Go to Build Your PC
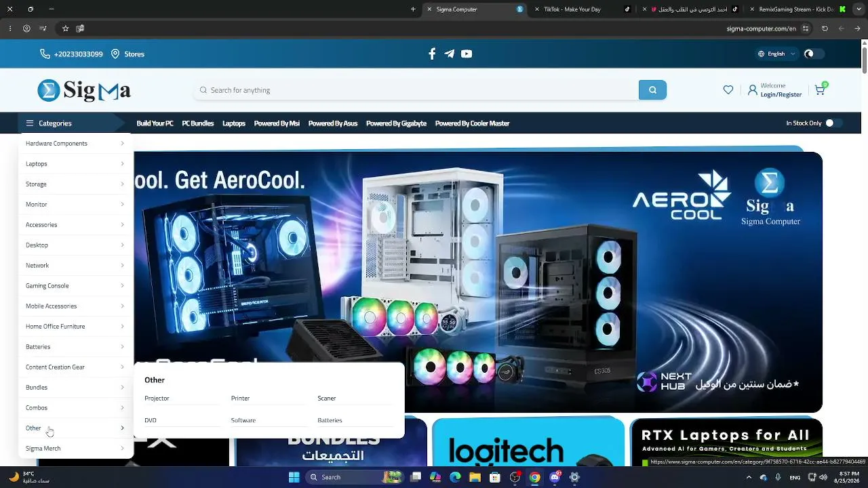868x488 pixels. pos(155,123)
